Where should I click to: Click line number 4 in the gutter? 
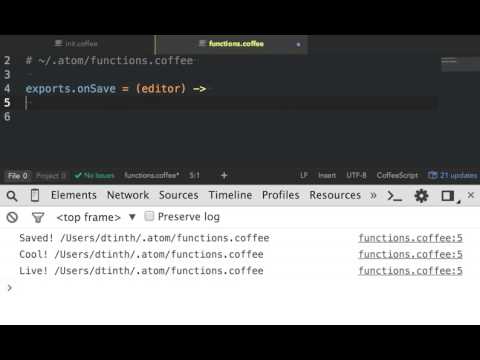click(x=7, y=89)
